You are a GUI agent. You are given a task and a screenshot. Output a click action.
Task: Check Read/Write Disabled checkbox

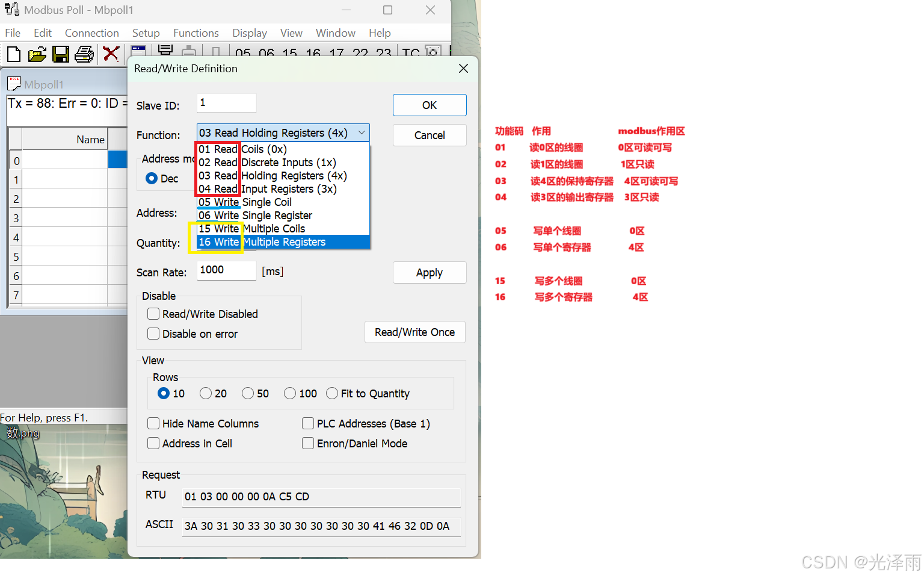[x=153, y=314]
